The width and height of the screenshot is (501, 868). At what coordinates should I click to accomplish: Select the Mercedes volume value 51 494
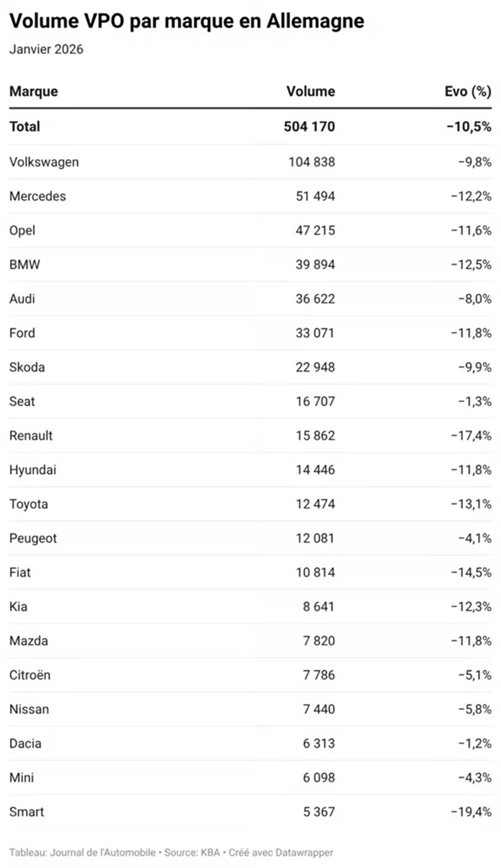point(315,196)
